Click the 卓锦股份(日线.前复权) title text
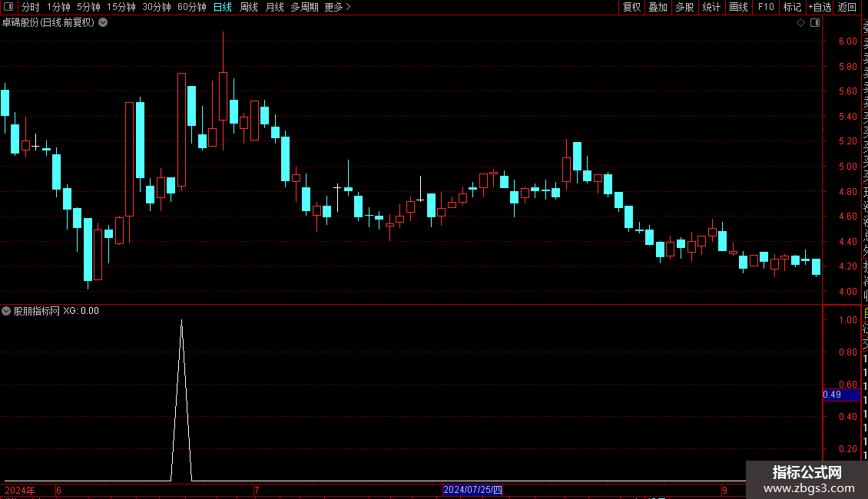Image resolution: width=868 pixels, height=499 pixels. [48, 23]
